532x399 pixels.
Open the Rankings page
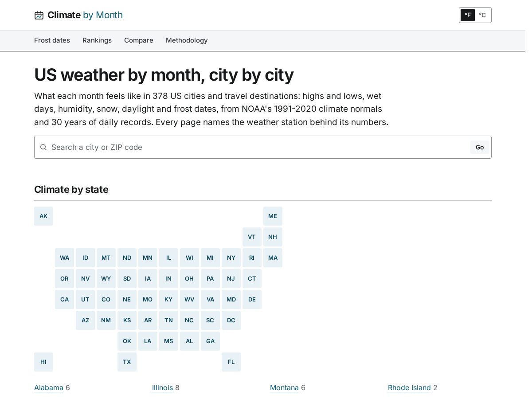[x=97, y=40]
